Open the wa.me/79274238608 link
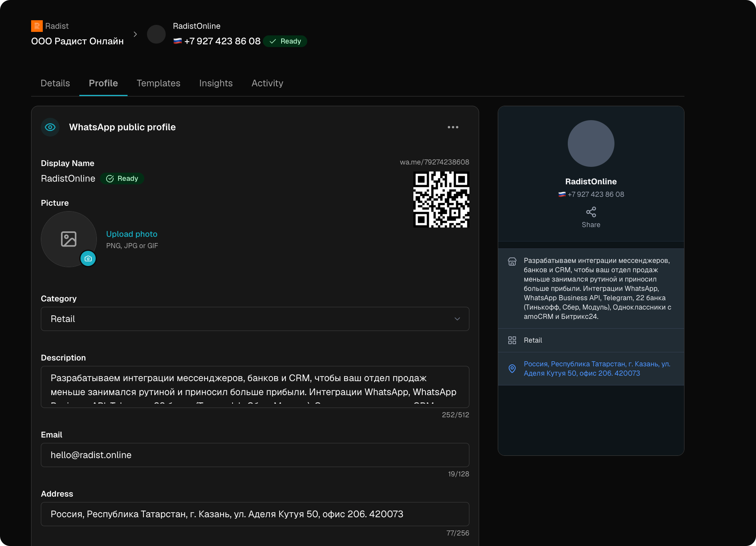 (x=434, y=162)
